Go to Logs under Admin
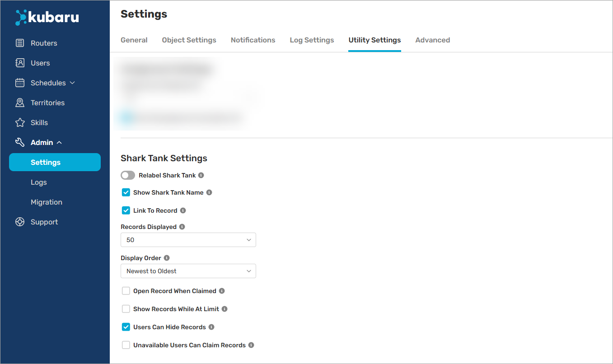This screenshot has width=613, height=364. (x=39, y=182)
